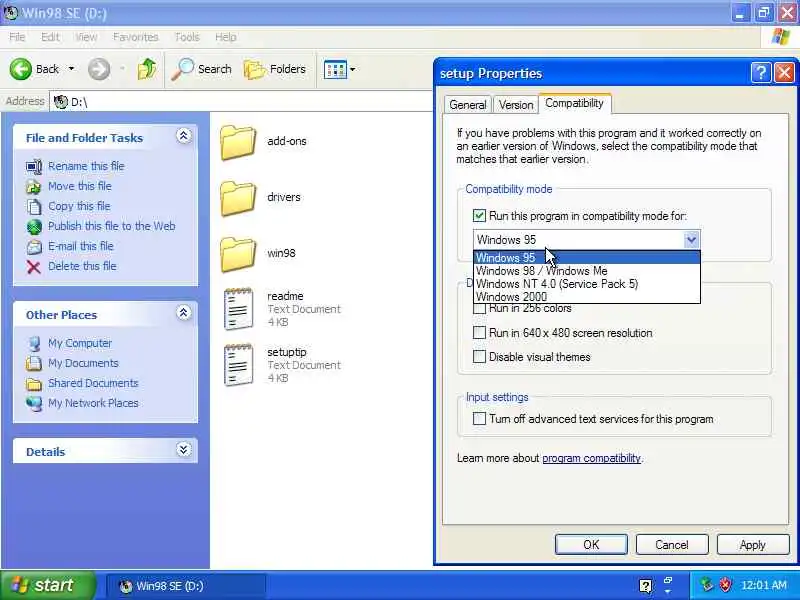The height and width of the screenshot is (600, 800).
Task: Open the File menu
Action: [17, 37]
